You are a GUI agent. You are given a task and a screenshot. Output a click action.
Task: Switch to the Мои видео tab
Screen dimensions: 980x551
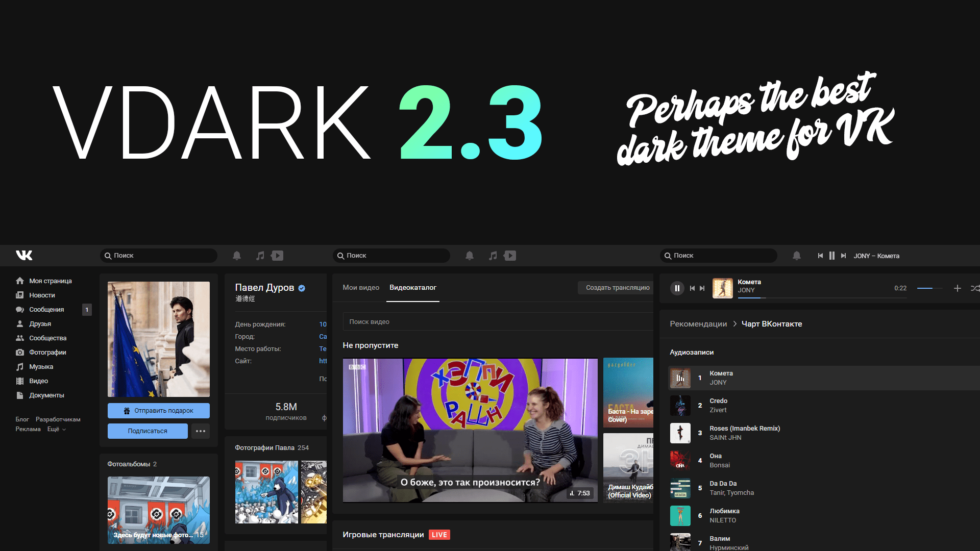(361, 288)
